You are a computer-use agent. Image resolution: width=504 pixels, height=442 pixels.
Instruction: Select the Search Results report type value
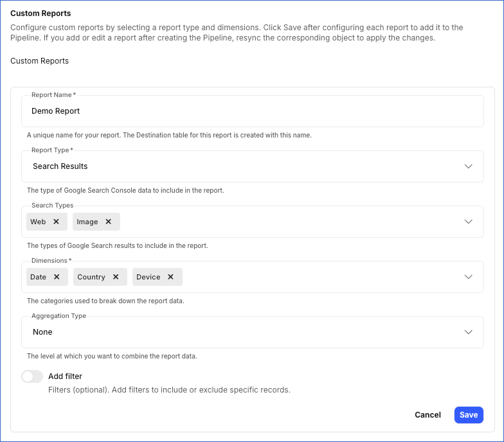(60, 166)
